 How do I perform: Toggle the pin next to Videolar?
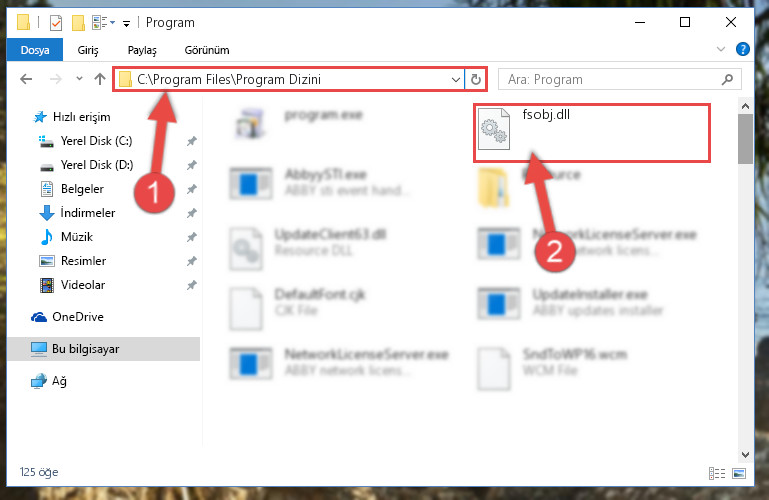[192, 285]
